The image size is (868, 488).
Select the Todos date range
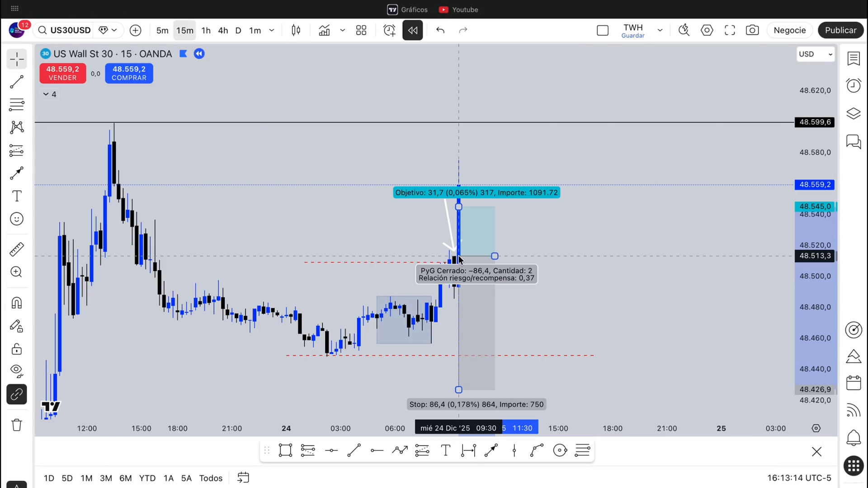tap(211, 478)
